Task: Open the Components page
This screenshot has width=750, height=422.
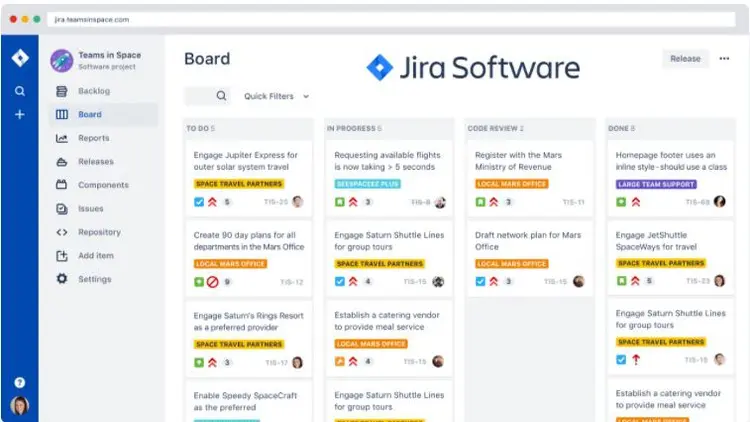Action: (103, 185)
